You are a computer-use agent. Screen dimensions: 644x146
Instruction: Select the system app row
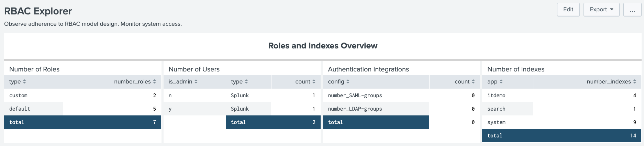[562, 122]
